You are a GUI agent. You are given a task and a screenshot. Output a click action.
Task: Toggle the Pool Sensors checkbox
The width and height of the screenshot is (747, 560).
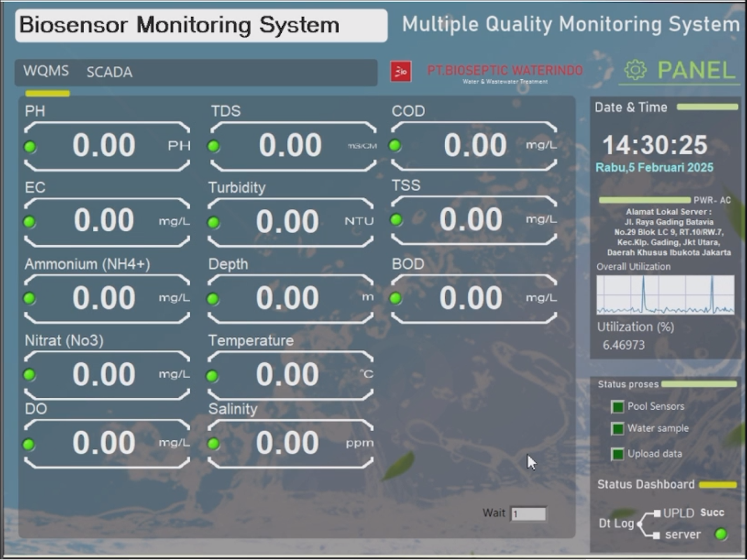pos(617,407)
